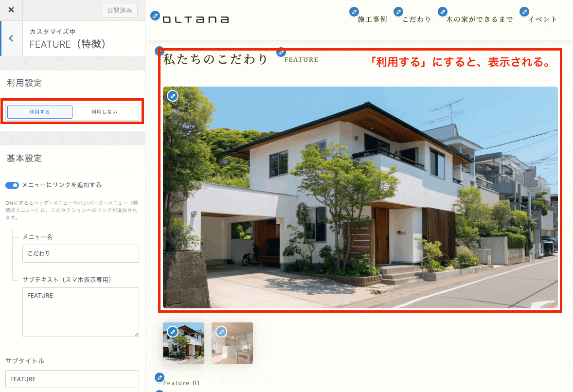Click the FEATURE（特徴） panel title

tap(68, 44)
